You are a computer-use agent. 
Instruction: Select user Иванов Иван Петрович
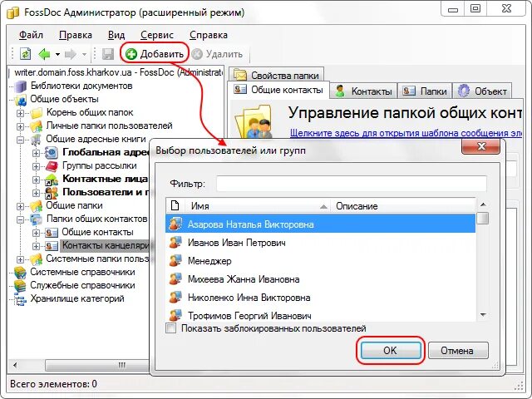[x=320, y=243]
